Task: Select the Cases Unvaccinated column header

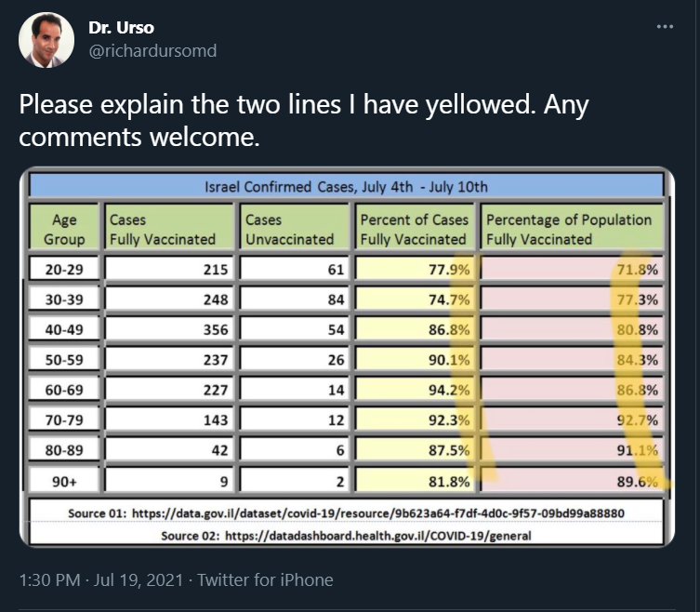Action: click(x=294, y=229)
